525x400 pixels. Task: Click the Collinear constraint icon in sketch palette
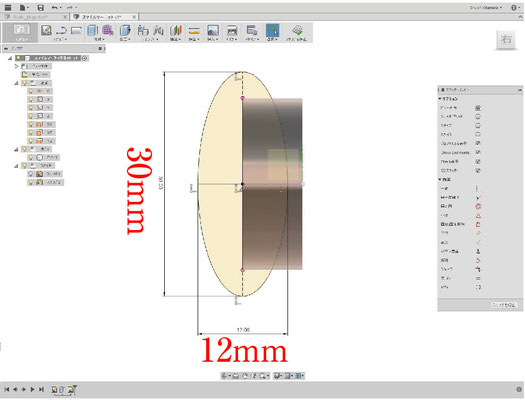click(478, 197)
